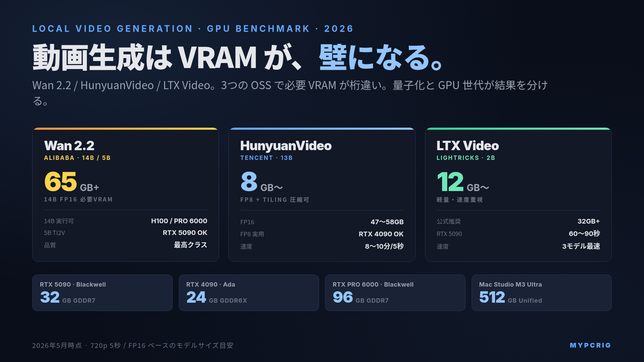Select the LTX Video card title
The width and height of the screenshot is (644, 362).
point(468,146)
